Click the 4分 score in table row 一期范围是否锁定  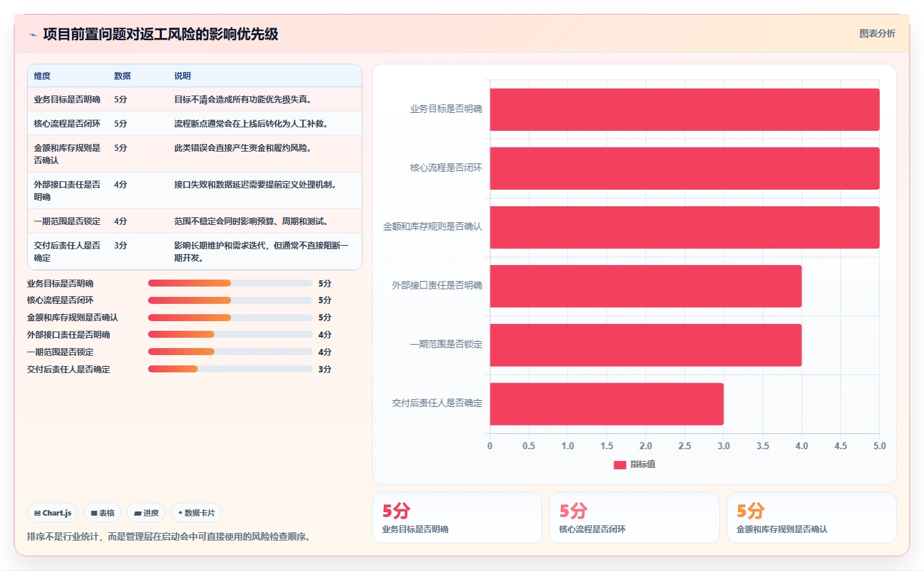(x=120, y=221)
